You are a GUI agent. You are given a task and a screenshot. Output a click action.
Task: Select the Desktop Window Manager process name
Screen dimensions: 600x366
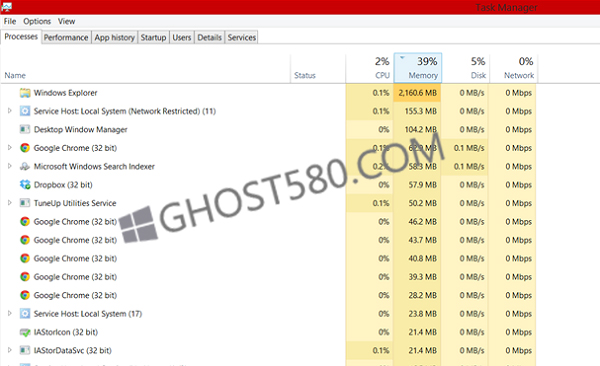80,130
